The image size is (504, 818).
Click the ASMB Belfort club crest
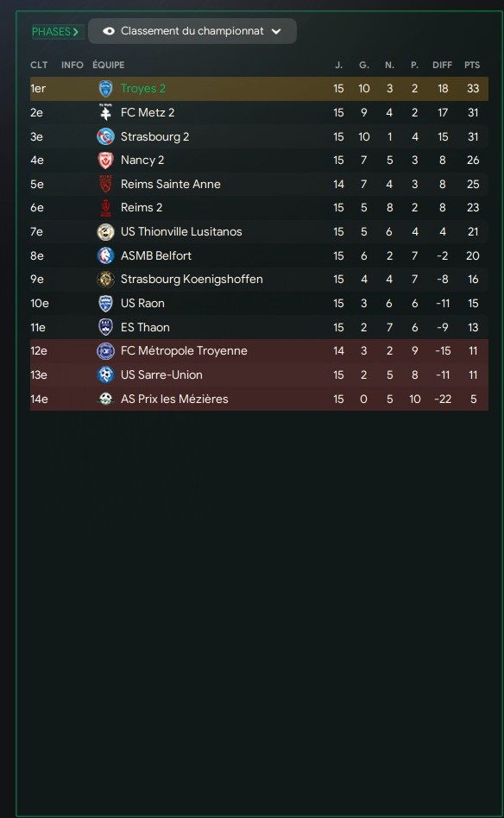[105, 255]
